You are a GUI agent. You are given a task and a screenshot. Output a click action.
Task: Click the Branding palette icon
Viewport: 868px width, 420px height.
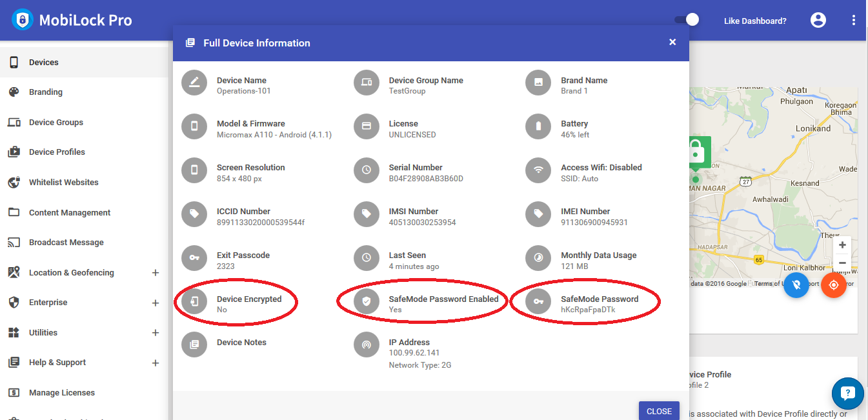pos(14,92)
